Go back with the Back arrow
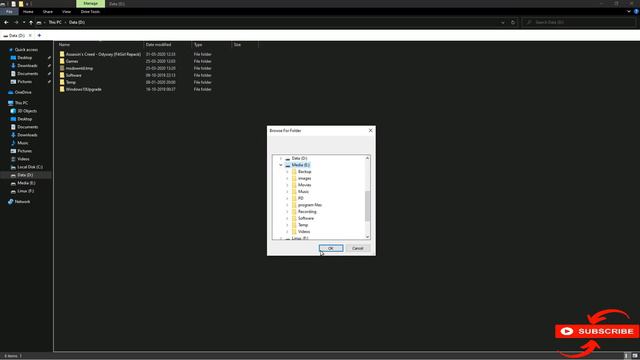Viewport: 640px width, 360px height. [x=6, y=22]
